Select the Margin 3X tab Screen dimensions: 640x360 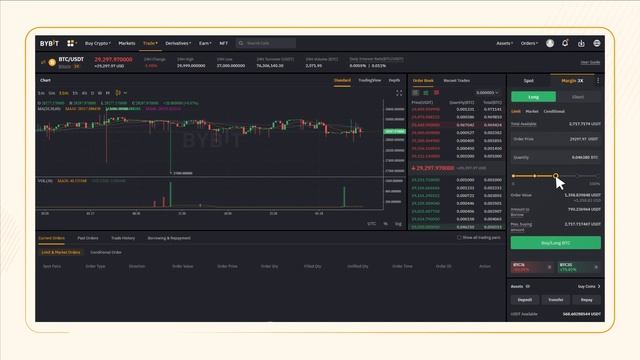pyautogui.click(x=572, y=81)
